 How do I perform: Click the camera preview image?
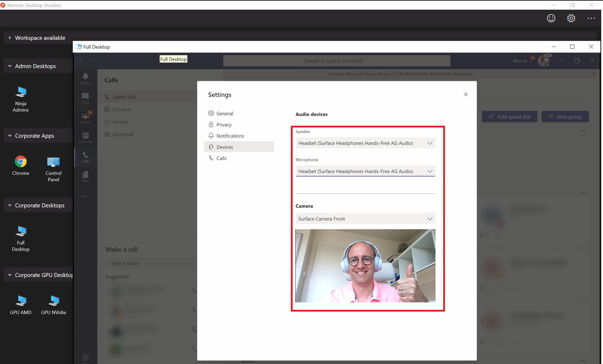point(365,266)
